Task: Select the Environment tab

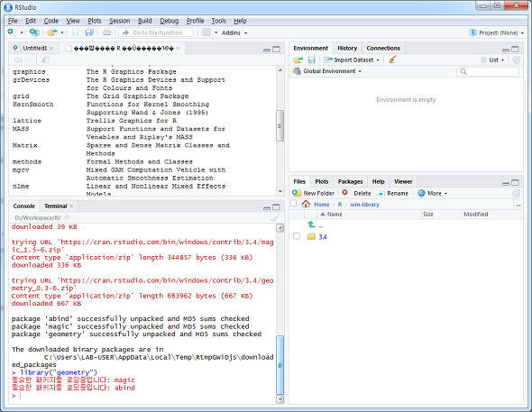Action: point(310,48)
